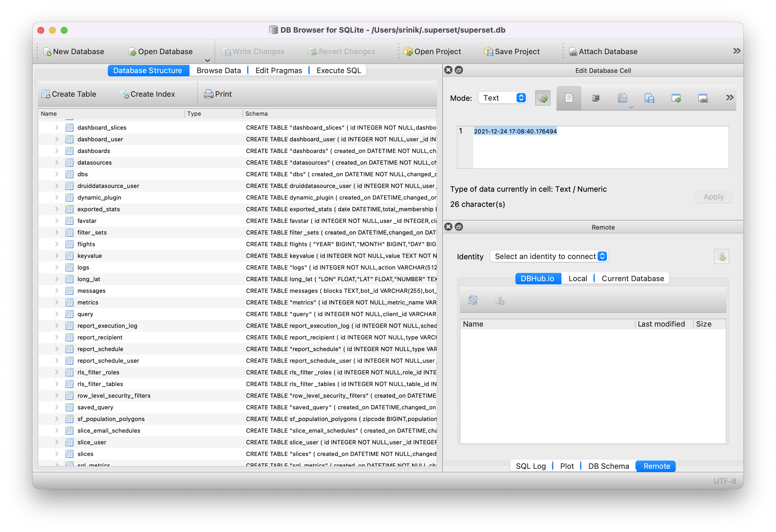Click inside the cell text editor

pyautogui.click(x=601, y=147)
